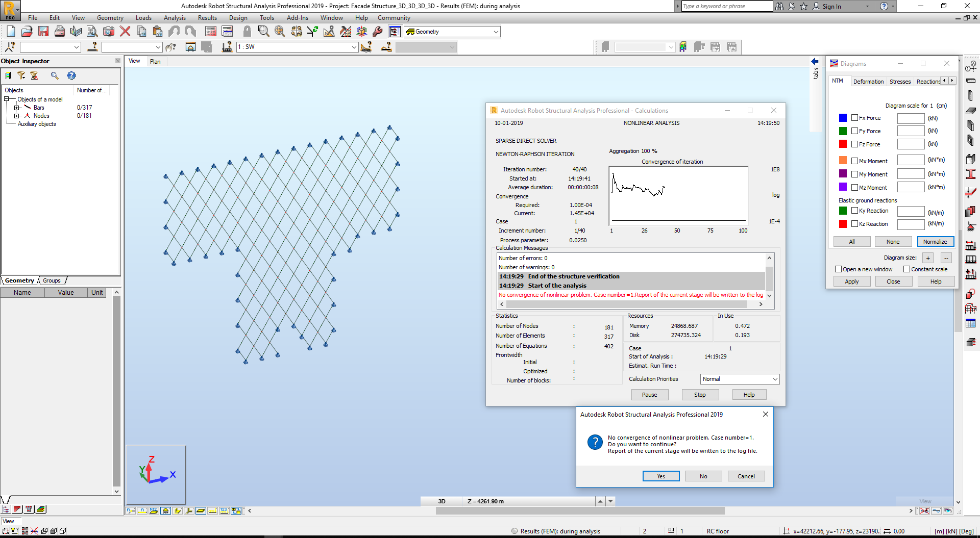
Task: Click the Fz Force value input field
Action: [x=911, y=144]
